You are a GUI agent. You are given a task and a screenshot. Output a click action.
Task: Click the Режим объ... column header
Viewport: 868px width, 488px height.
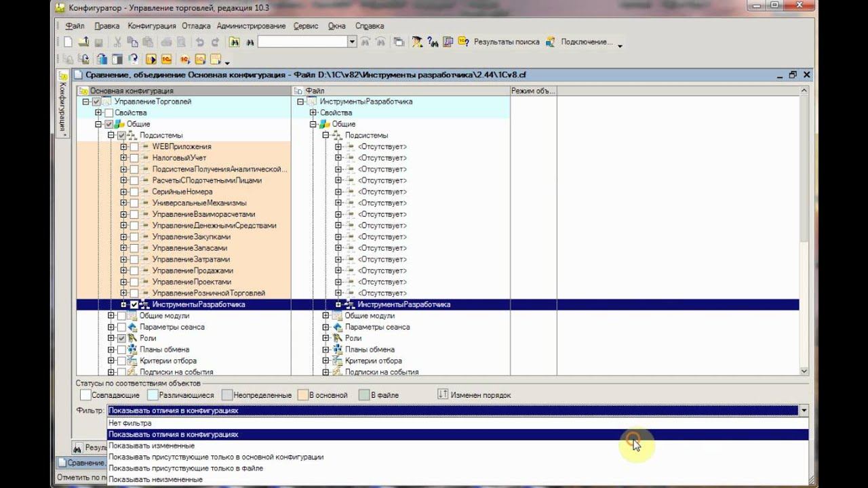pos(533,90)
